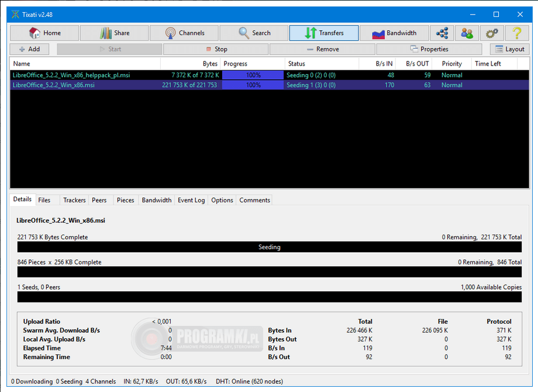
Task: Open the peers/users icon
Action: 467,33
